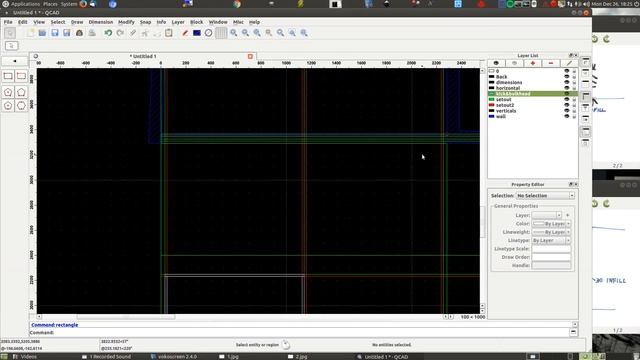This screenshot has width=640, height=360.
Task: Hide all layers with grey eye button
Action: tap(514, 63)
